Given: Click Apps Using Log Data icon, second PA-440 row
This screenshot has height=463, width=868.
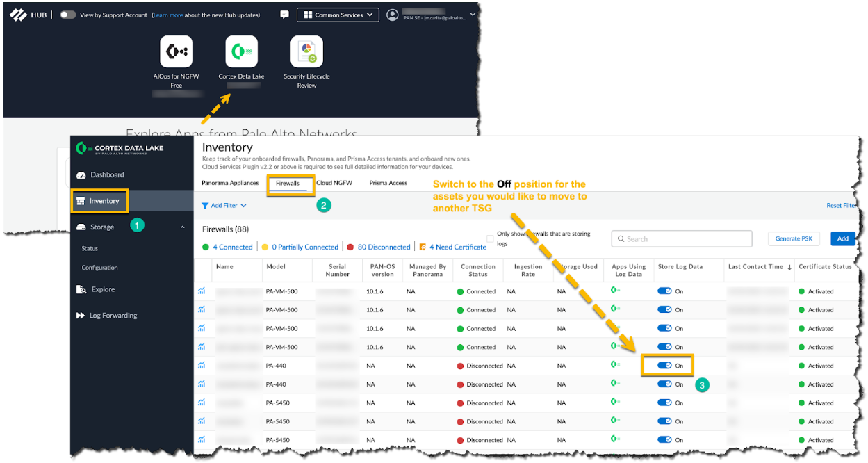Looking at the screenshot, I should pos(616,384).
